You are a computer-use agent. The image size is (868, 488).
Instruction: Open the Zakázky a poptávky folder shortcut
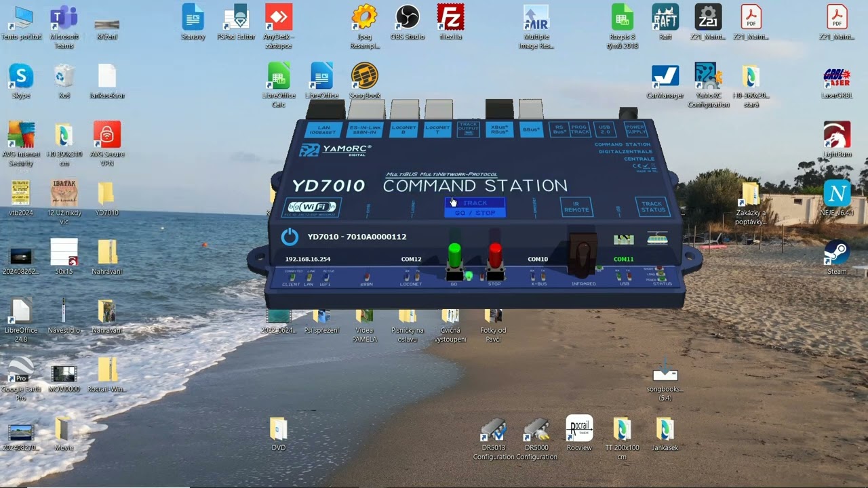point(751,202)
